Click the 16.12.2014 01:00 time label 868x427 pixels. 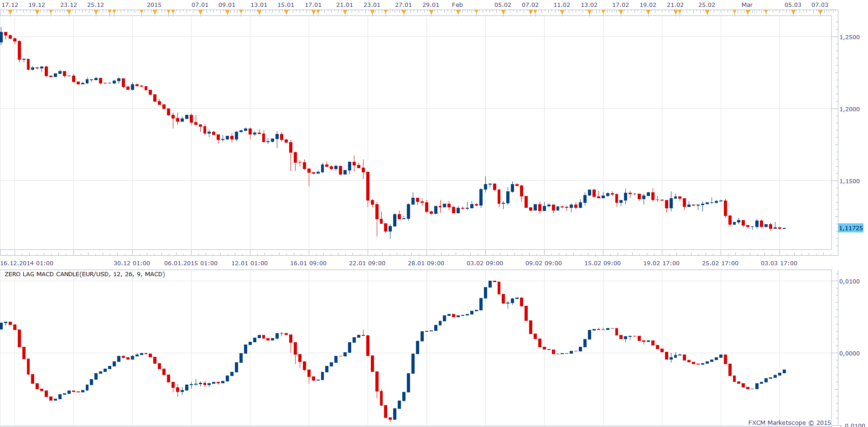(x=27, y=263)
